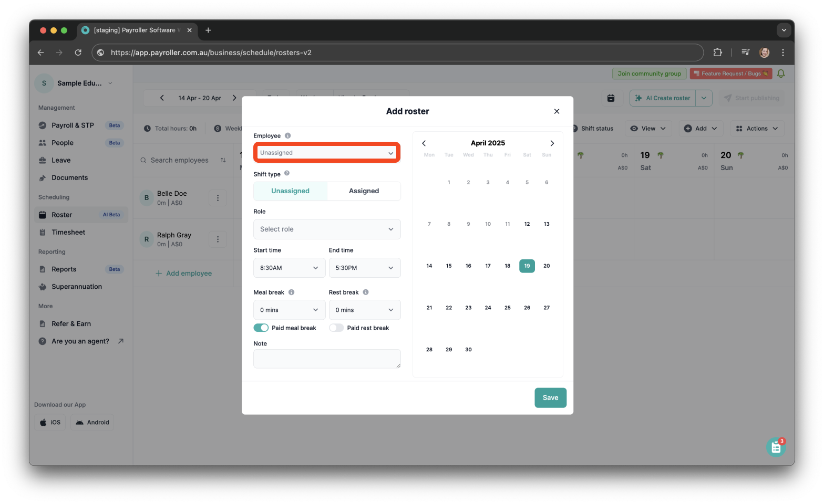Viewport: 824px width, 504px height.
Task: Toggle Paid rest break switch
Action: click(x=336, y=328)
